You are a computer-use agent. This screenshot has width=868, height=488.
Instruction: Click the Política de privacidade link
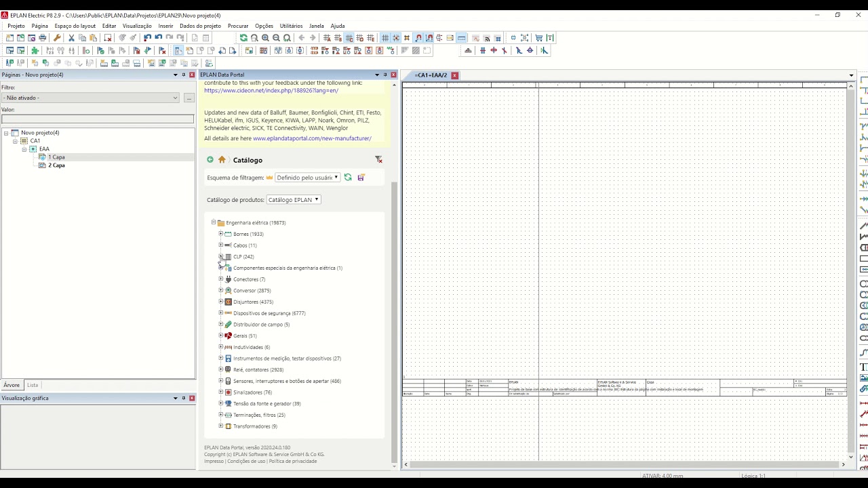[293, 461]
